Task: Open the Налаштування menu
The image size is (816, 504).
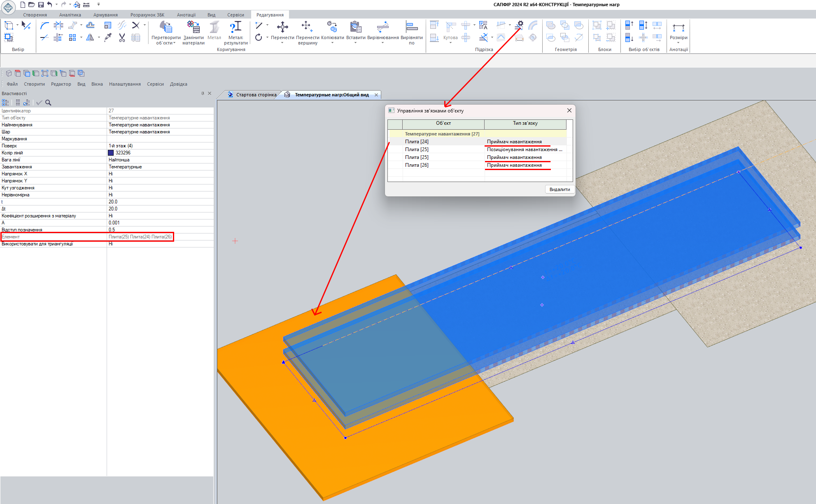Action: pos(125,84)
